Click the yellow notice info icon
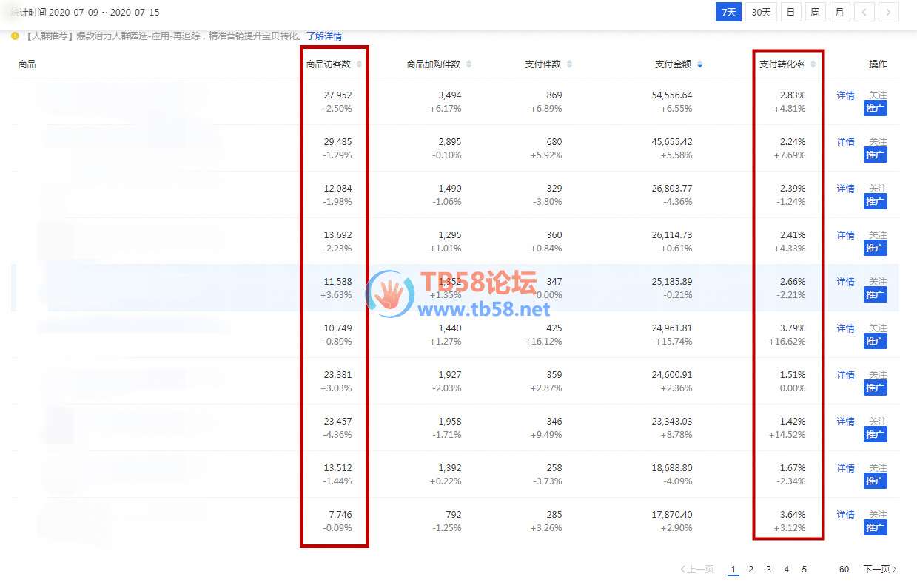 [15, 36]
